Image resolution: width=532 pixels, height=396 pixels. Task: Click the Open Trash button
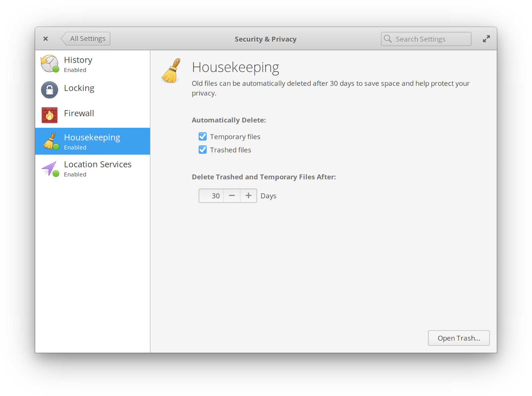pos(459,338)
